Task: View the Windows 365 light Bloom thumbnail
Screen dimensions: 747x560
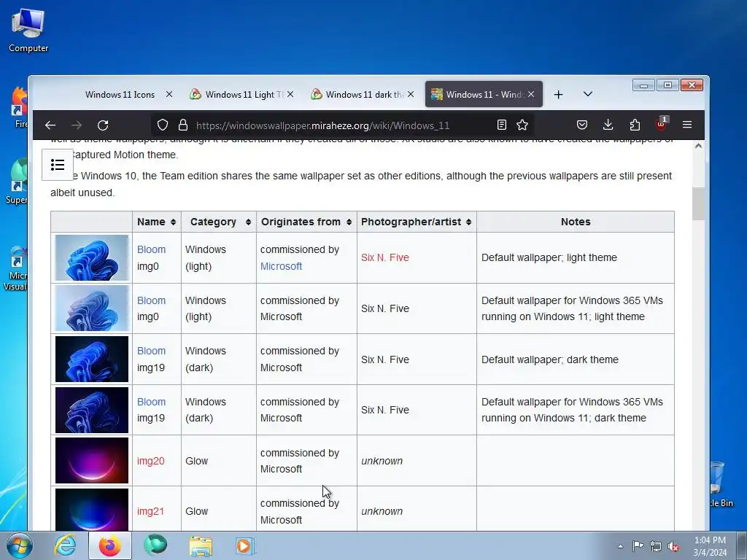Action: (92, 308)
